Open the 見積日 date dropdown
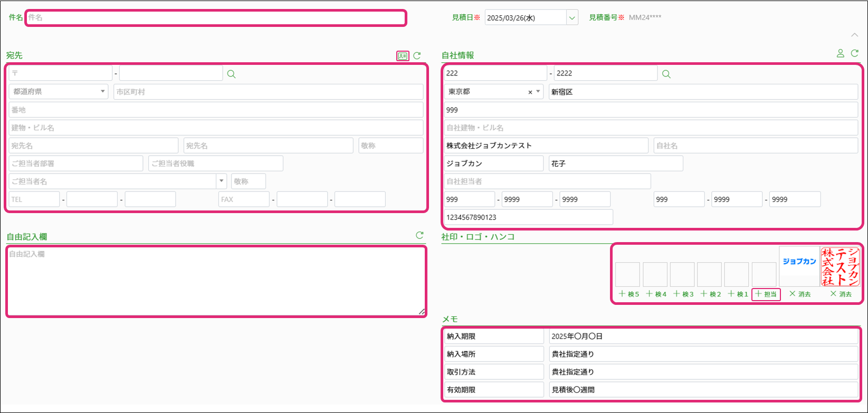 (572, 18)
